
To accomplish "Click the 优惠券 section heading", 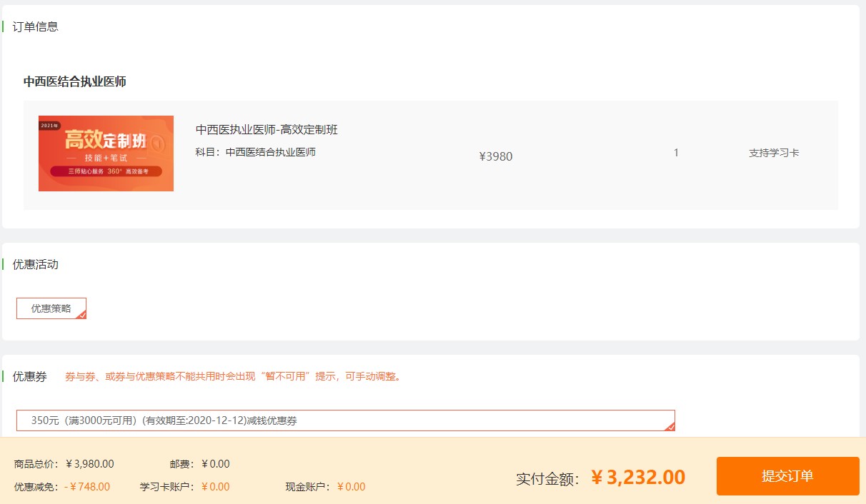I will click(30, 377).
